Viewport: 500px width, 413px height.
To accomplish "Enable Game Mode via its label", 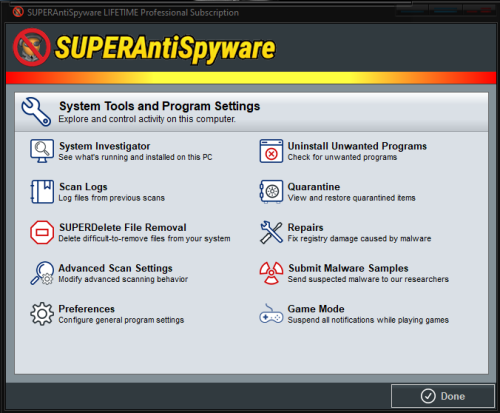I will [x=316, y=309].
